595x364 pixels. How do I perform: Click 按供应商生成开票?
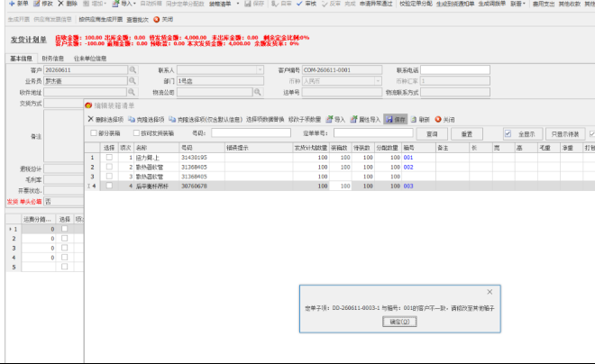coord(101,19)
